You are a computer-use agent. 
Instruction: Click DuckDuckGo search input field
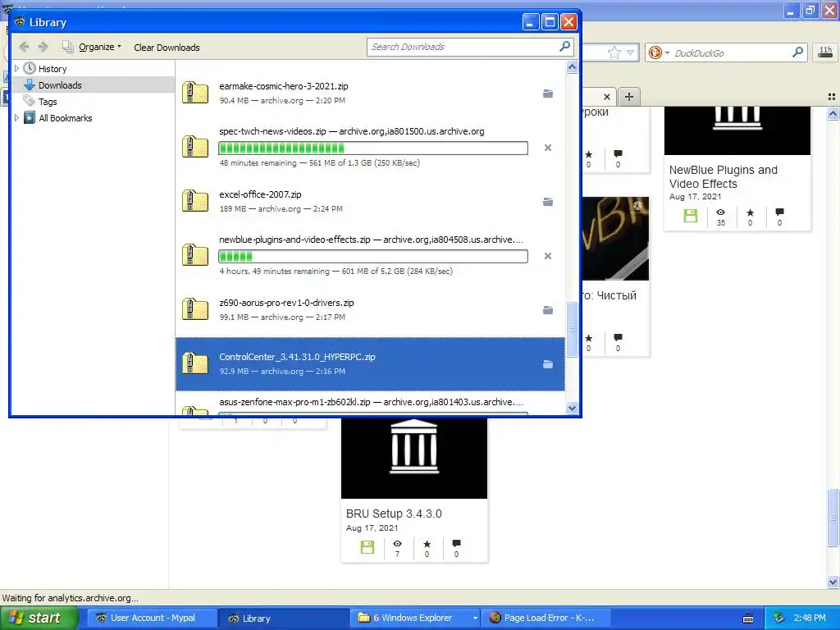coord(732,52)
